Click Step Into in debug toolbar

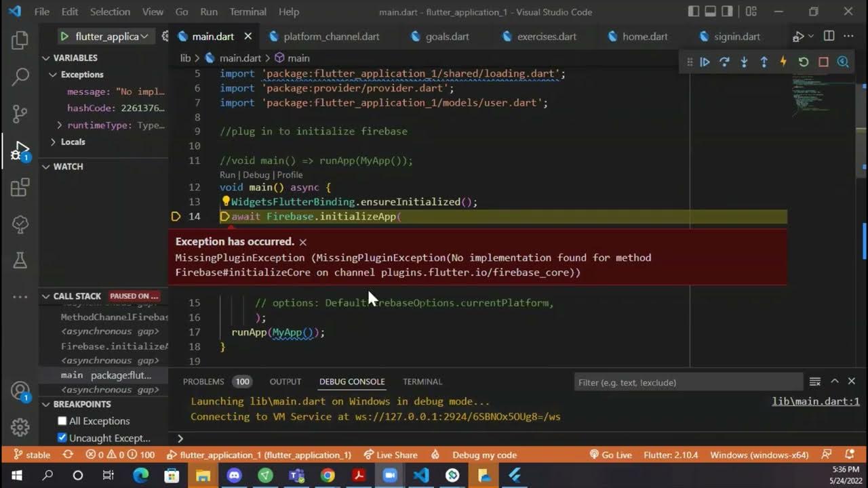tap(744, 62)
